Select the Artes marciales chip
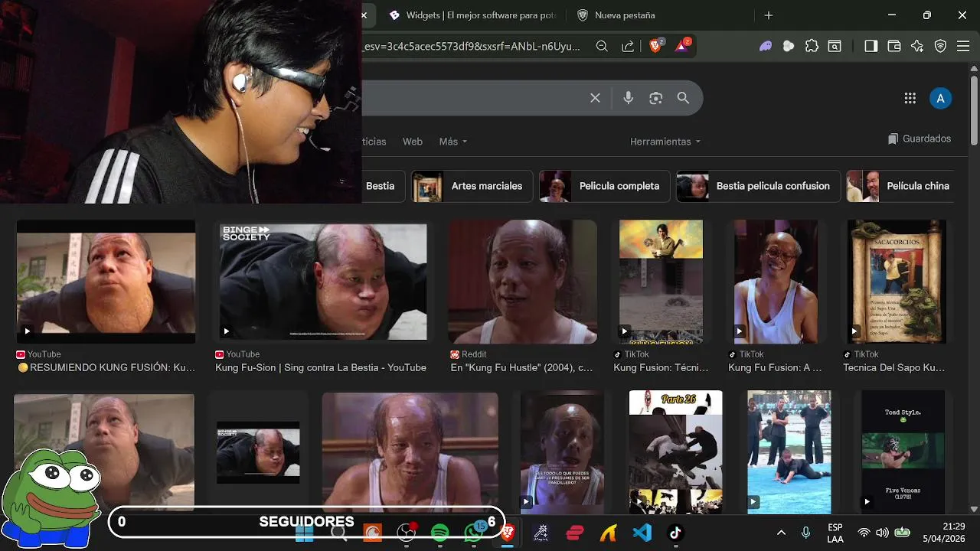Screen dimensions: 980x551 (x=471, y=186)
